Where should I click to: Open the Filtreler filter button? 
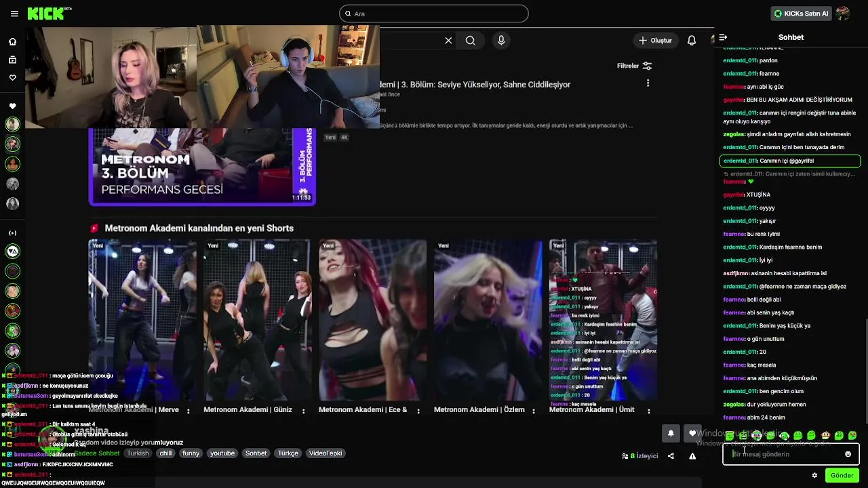click(x=635, y=66)
